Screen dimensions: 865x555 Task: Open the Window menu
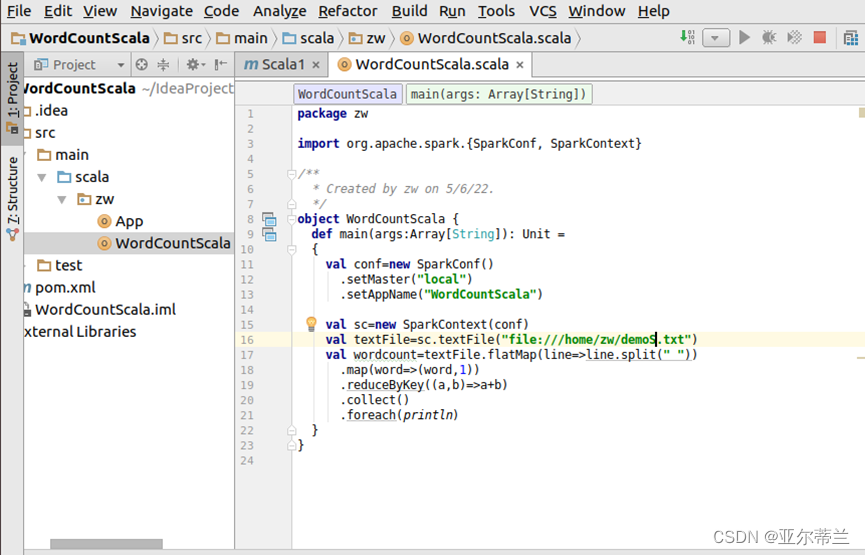pos(596,11)
